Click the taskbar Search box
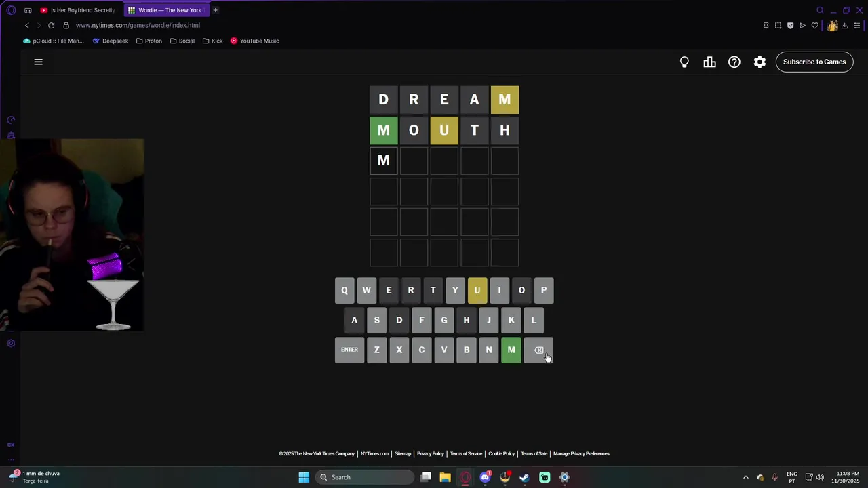The height and width of the screenshot is (488, 868). pyautogui.click(x=366, y=477)
